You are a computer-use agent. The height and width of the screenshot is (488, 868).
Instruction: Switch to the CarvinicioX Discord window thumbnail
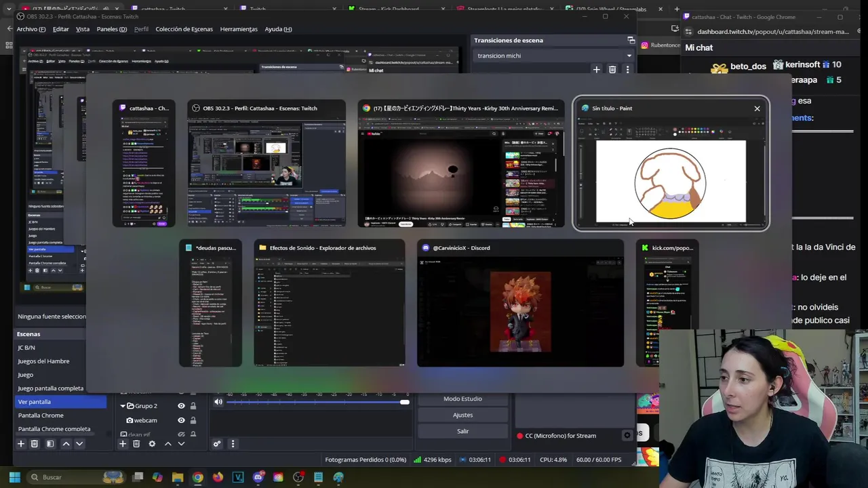[520, 303]
